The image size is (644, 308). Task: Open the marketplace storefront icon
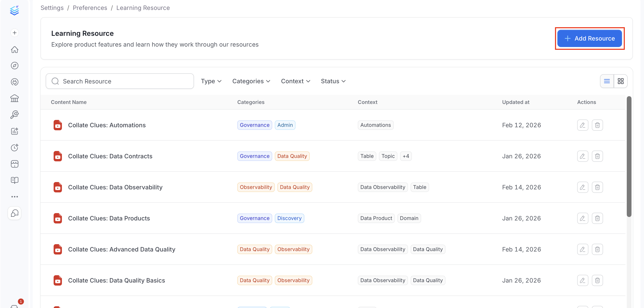click(x=14, y=164)
